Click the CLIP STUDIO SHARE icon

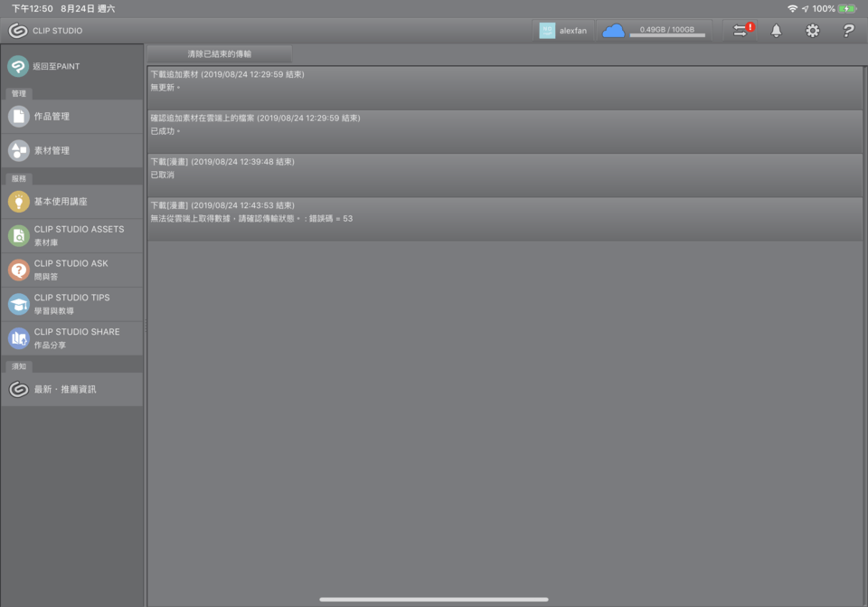click(x=19, y=338)
